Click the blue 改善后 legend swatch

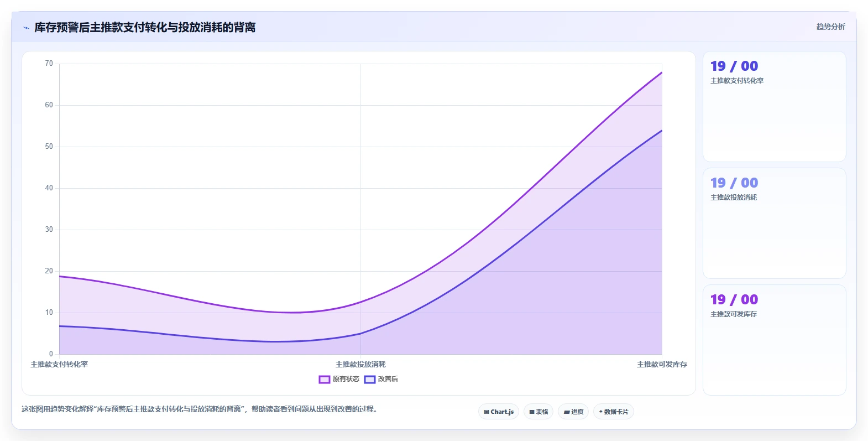click(370, 379)
